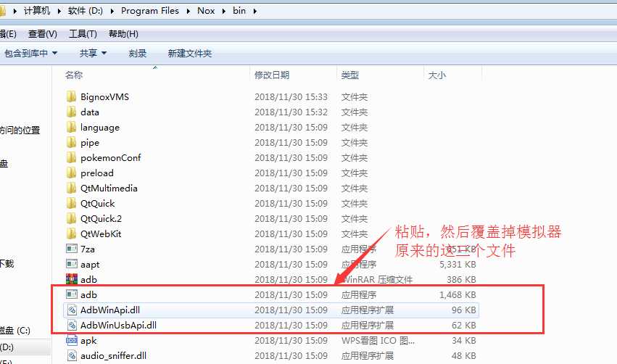The height and width of the screenshot is (364, 617).
Task: Sort by the 类型 column header
Action: (350, 75)
